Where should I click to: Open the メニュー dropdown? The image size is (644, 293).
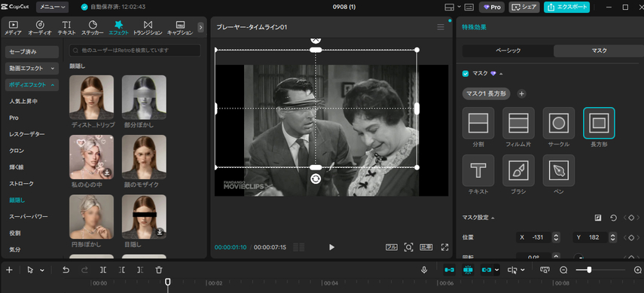(x=52, y=7)
